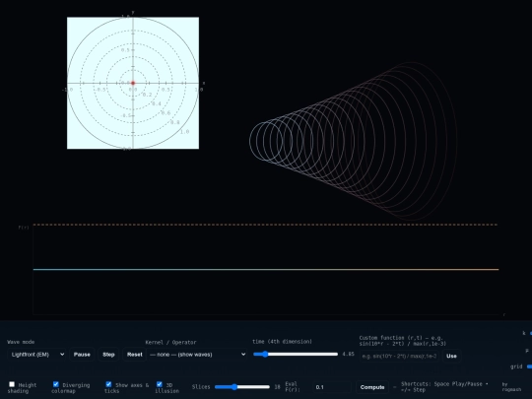Toggle the 3D illusion checkbox

point(160,384)
